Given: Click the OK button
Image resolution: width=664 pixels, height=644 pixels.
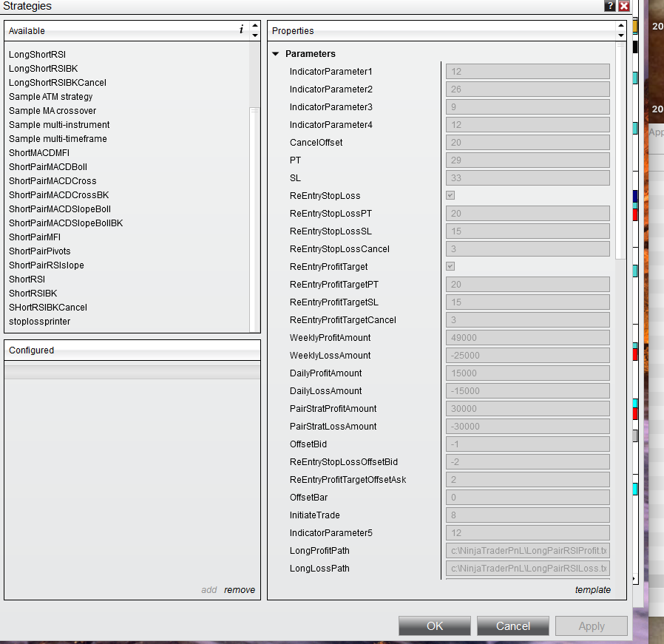Looking at the screenshot, I should pos(435,626).
